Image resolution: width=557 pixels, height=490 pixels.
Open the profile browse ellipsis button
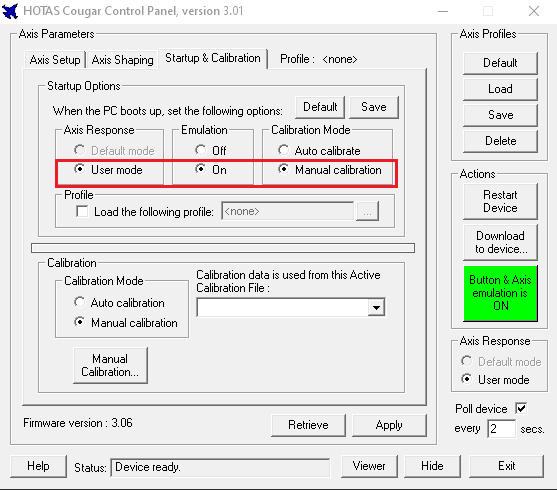coord(367,211)
